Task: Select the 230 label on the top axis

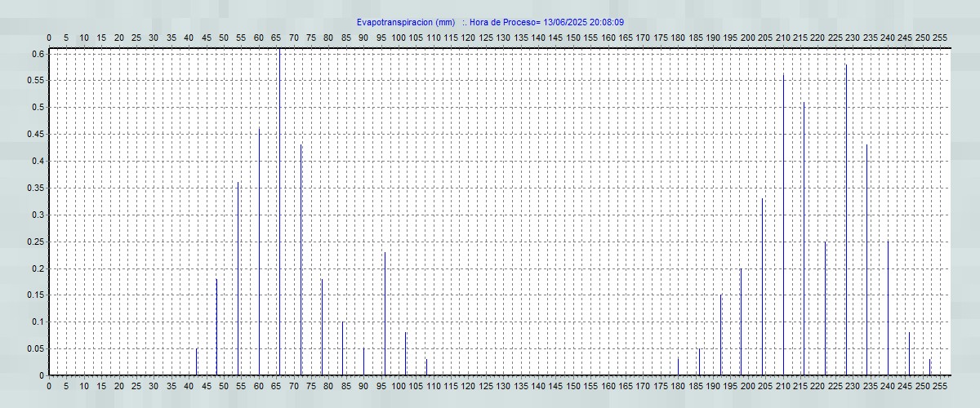Action: (853, 38)
